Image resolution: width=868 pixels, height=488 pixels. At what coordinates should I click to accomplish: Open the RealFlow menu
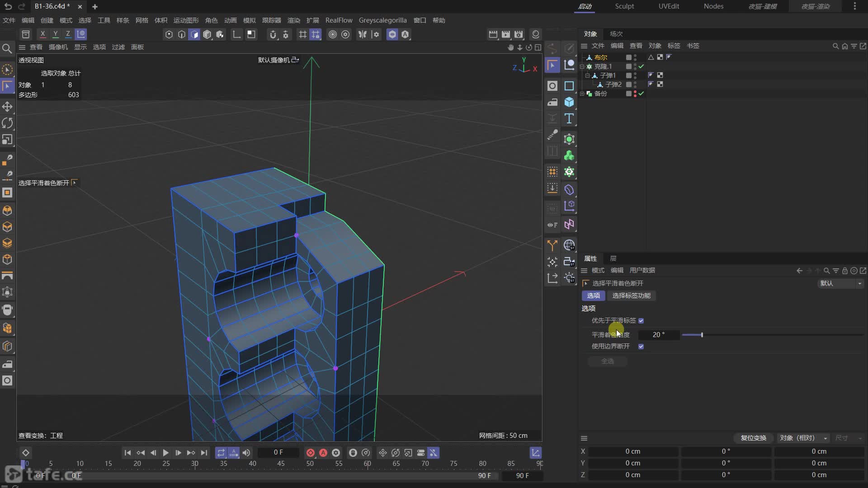coord(339,20)
